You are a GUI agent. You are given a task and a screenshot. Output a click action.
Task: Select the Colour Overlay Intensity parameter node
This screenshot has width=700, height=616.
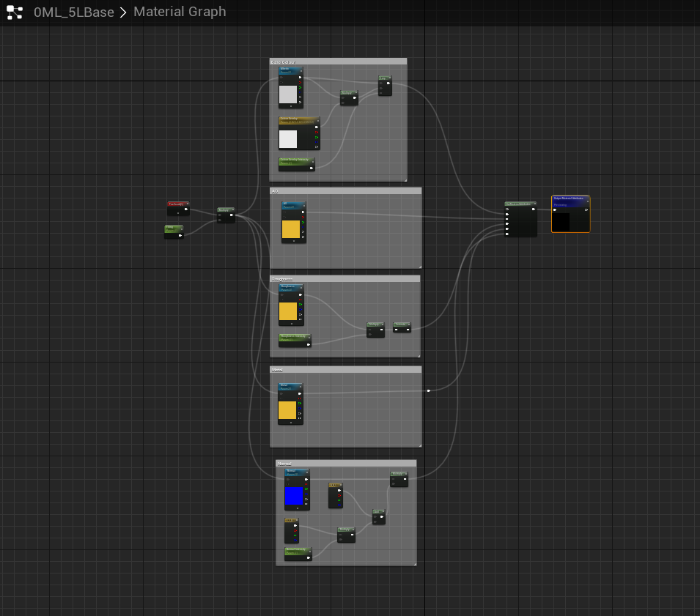click(296, 160)
